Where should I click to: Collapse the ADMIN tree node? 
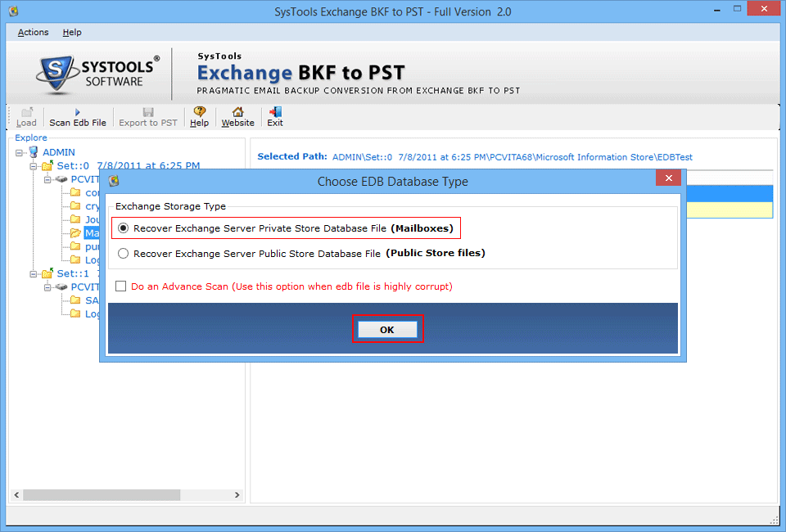(x=19, y=152)
